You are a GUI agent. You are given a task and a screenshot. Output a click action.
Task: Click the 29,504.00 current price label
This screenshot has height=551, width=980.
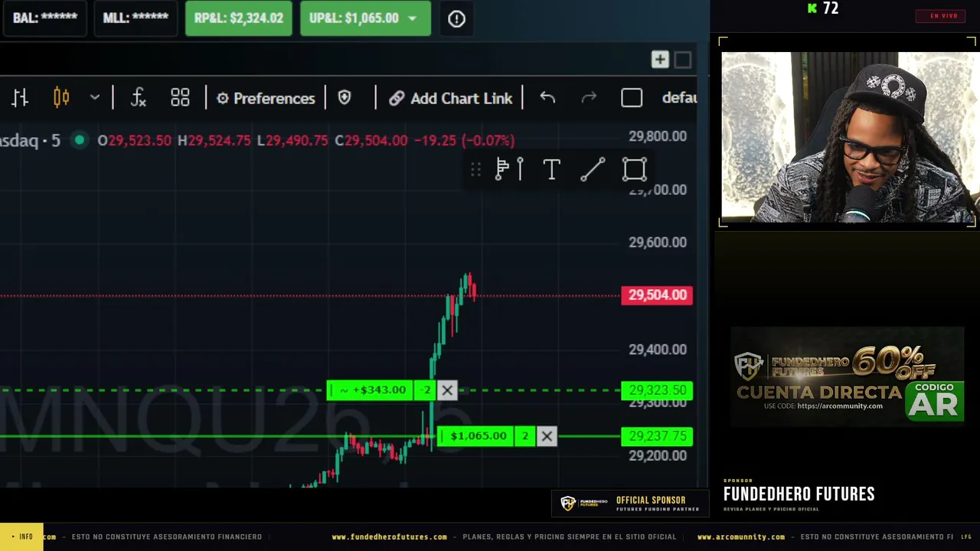(657, 295)
